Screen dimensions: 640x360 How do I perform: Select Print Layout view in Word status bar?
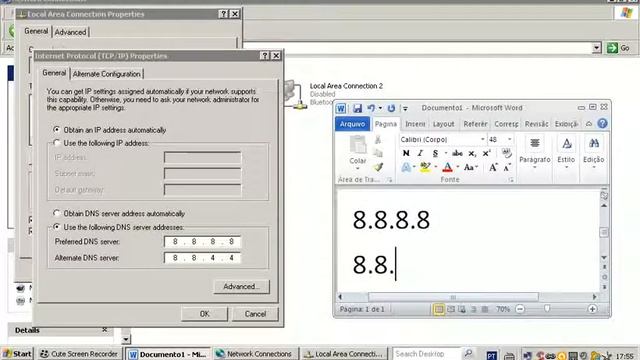coord(439,309)
